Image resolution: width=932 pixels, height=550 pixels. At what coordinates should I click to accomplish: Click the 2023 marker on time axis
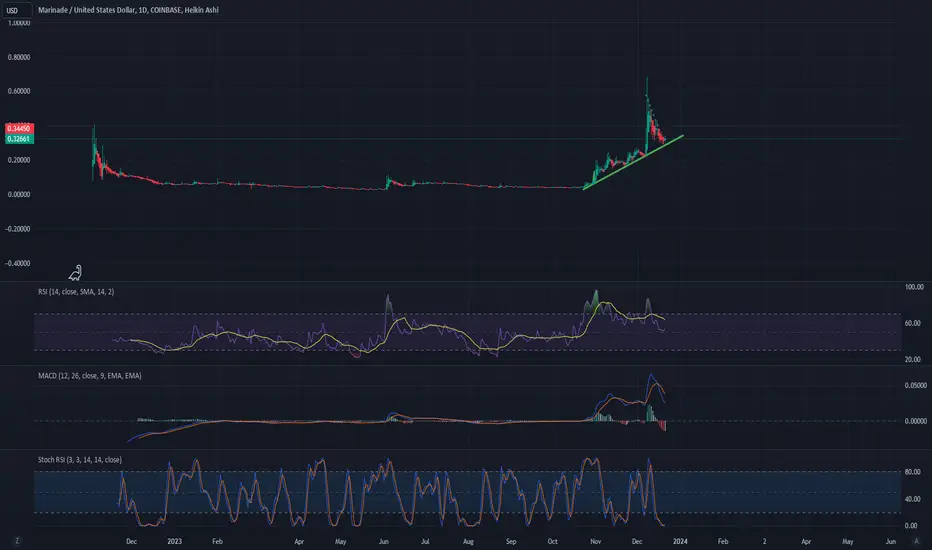pos(172,540)
